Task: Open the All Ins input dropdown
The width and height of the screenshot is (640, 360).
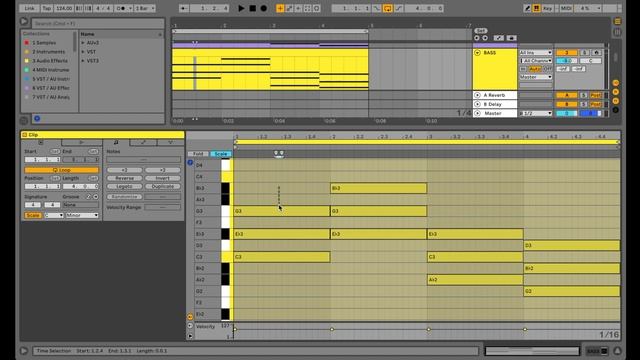Action: tap(536, 53)
